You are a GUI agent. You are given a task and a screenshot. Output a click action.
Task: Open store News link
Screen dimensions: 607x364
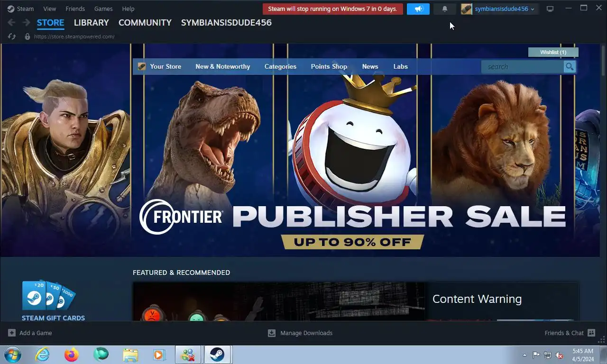[x=370, y=66]
